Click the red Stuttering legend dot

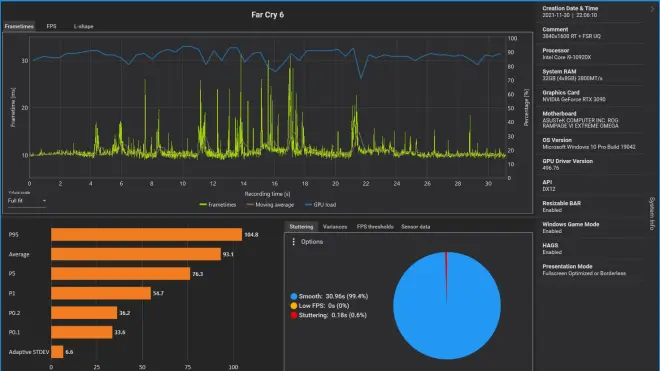(294, 315)
